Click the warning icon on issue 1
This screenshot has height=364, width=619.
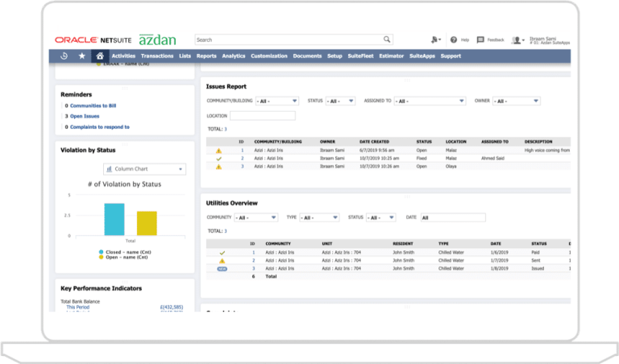coord(218,151)
